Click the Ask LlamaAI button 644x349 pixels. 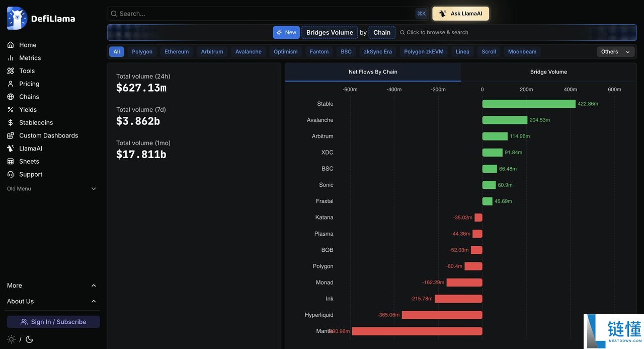pos(461,14)
